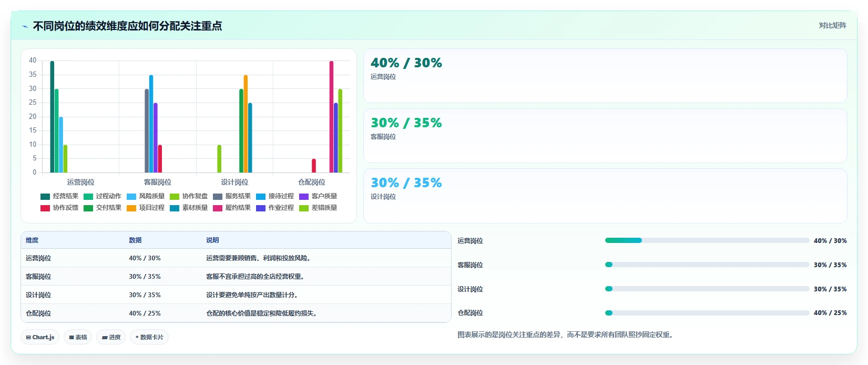Click the chart footnote about 岗位关注重点的差异
This screenshot has height=365, width=868.
point(565,334)
